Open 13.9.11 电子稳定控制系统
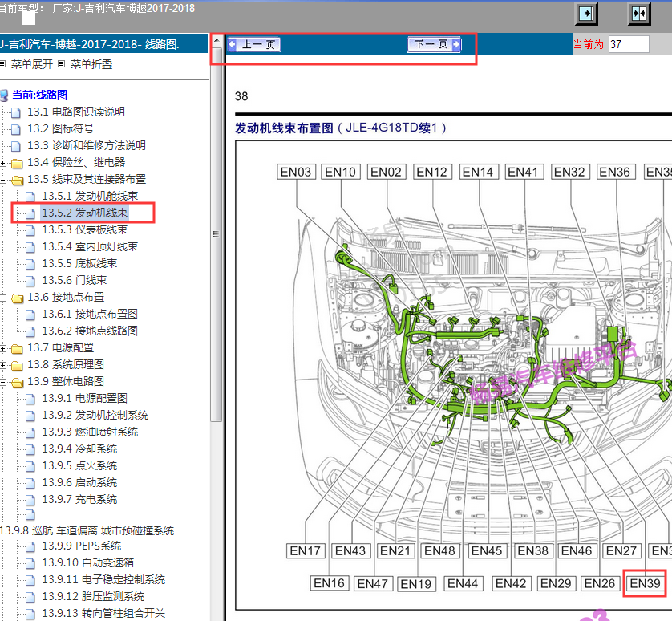Image resolution: width=672 pixels, height=621 pixels. click(103, 580)
